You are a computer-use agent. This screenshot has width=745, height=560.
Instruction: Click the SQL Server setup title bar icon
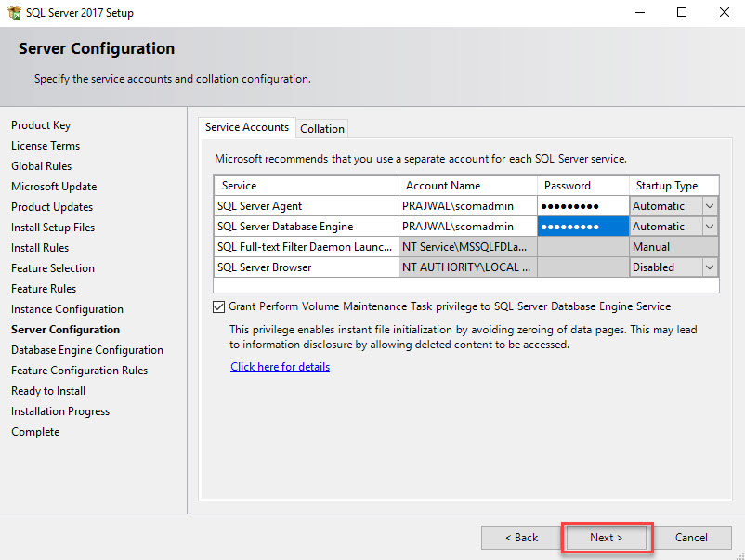coord(14,12)
